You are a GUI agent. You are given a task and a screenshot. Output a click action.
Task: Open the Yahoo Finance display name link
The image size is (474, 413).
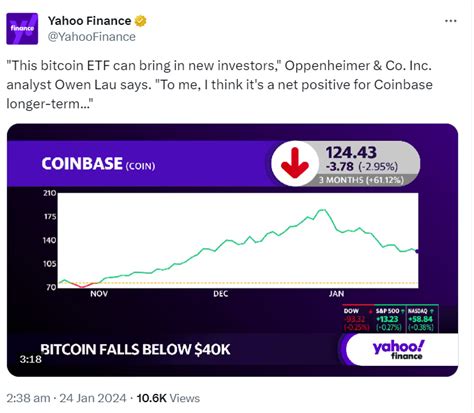pos(89,21)
